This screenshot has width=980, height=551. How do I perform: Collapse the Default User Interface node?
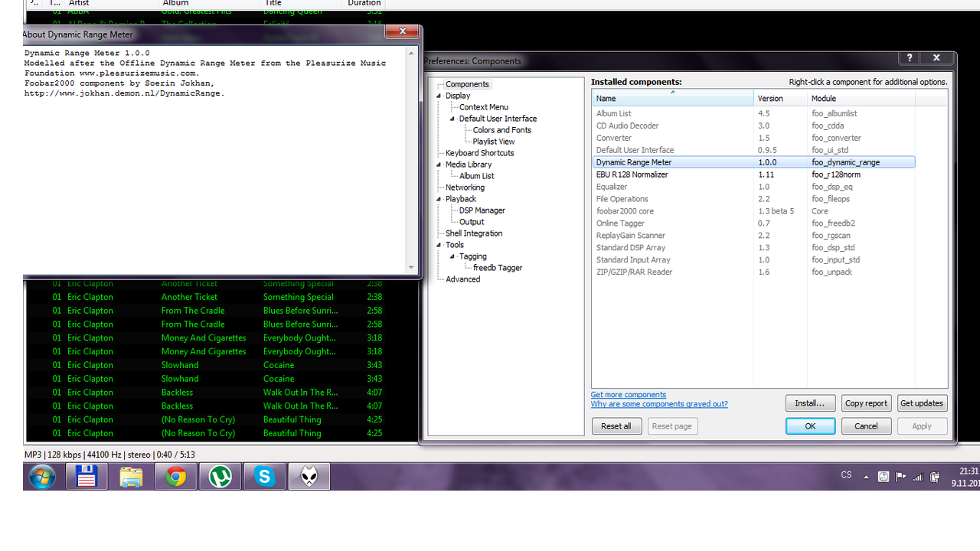(452, 119)
